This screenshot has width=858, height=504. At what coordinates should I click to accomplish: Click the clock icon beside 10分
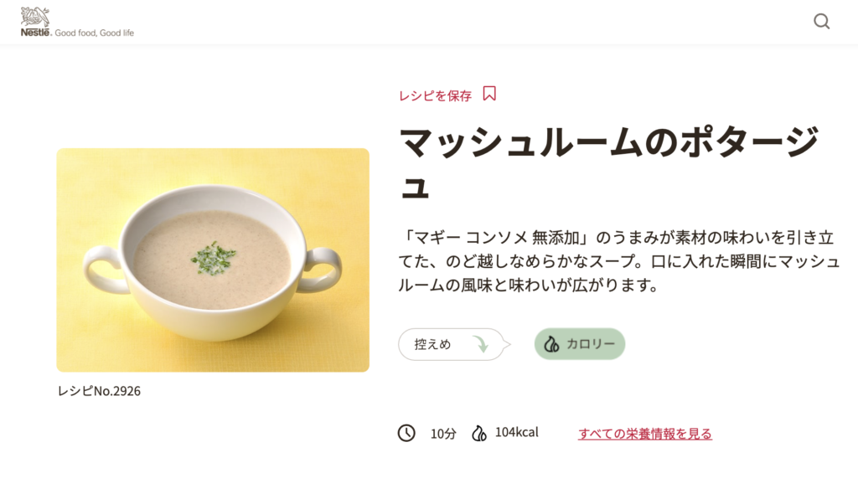point(406,433)
